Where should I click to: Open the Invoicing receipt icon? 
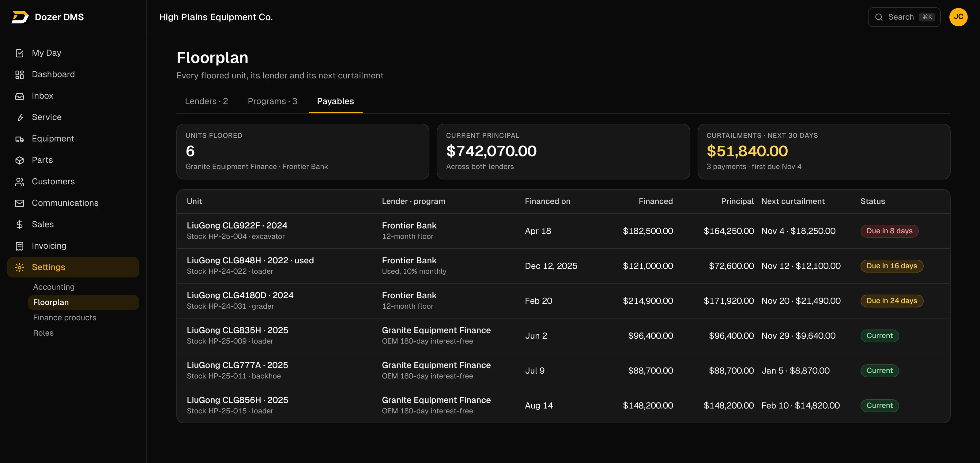pyautogui.click(x=19, y=246)
